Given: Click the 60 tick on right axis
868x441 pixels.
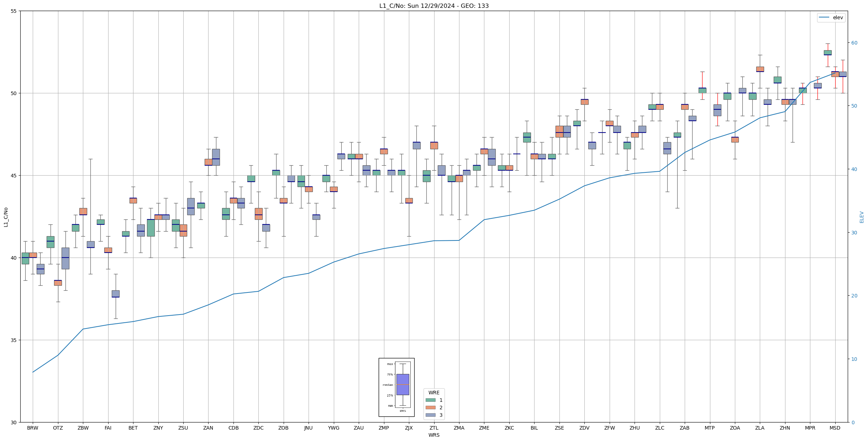Looking at the screenshot, I should click(854, 43).
